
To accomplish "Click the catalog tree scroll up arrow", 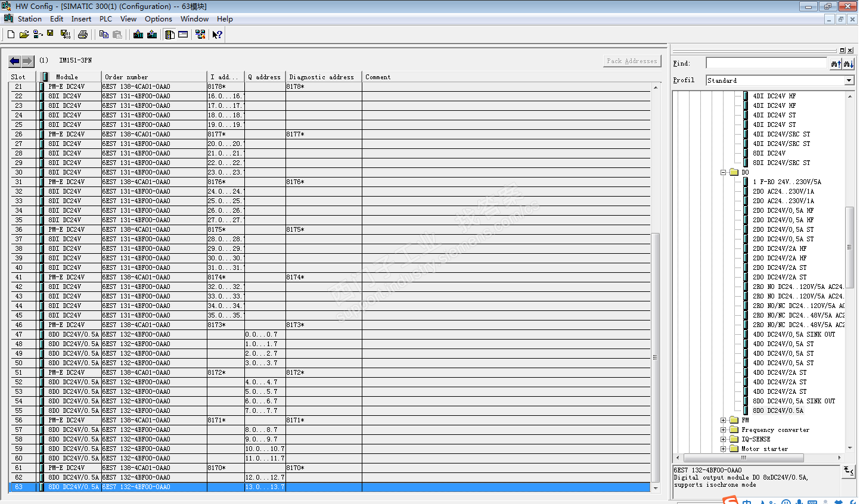I will 849,95.
